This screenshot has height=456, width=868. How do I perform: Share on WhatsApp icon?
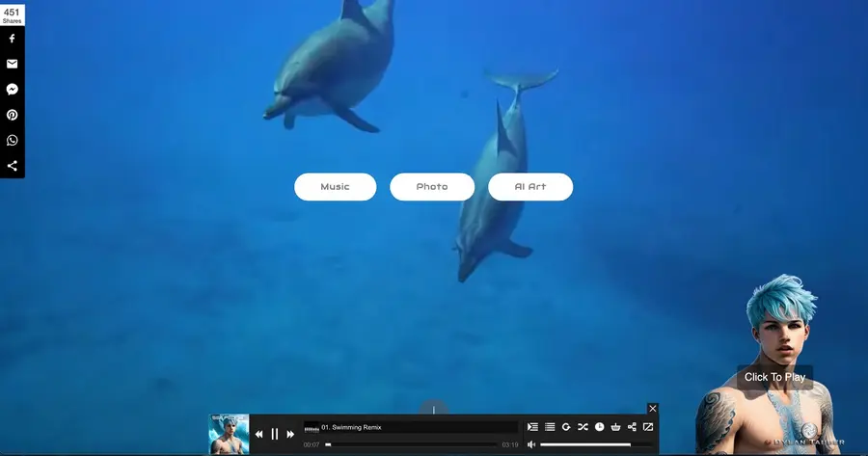(x=13, y=140)
